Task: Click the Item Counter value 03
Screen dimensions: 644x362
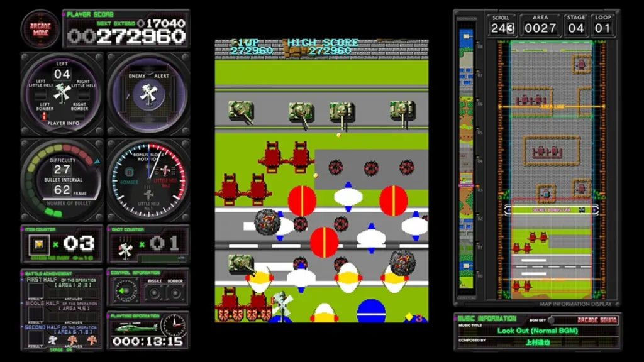Action: pos(79,244)
